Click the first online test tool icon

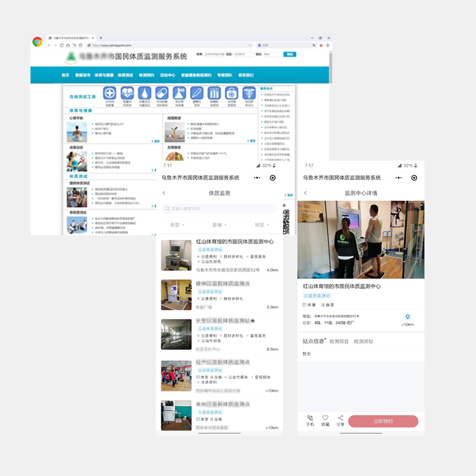[110, 93]
